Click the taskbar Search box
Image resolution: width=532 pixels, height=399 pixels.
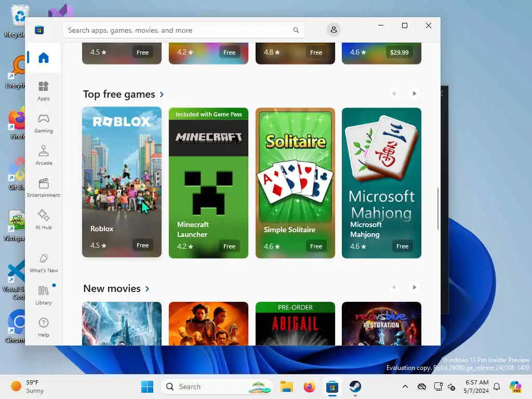[217, 387]
